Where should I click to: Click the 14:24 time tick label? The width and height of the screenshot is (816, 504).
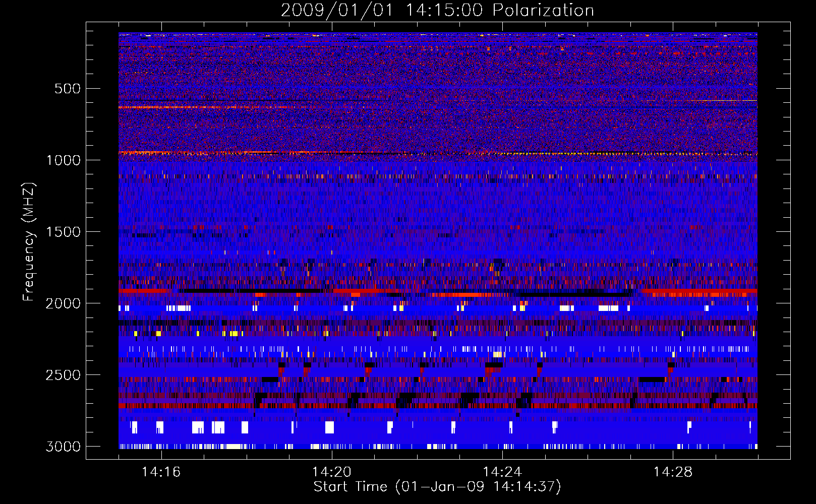(502, 472)
